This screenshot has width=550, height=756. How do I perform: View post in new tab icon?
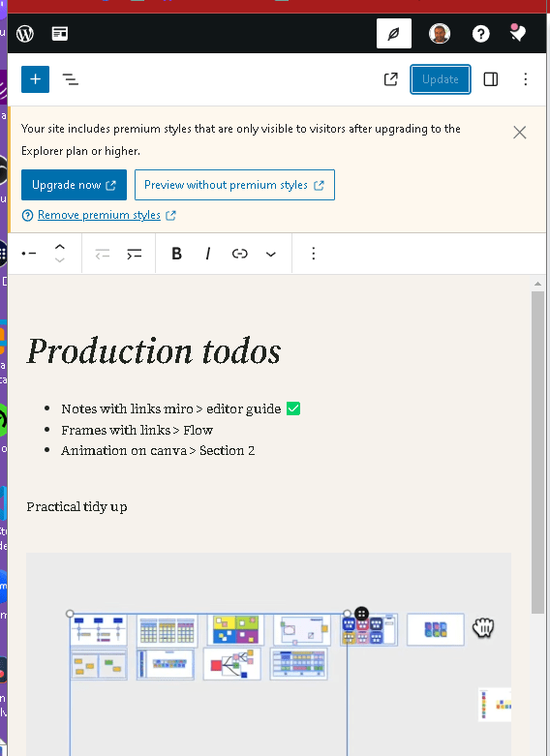tap(391, 79)
